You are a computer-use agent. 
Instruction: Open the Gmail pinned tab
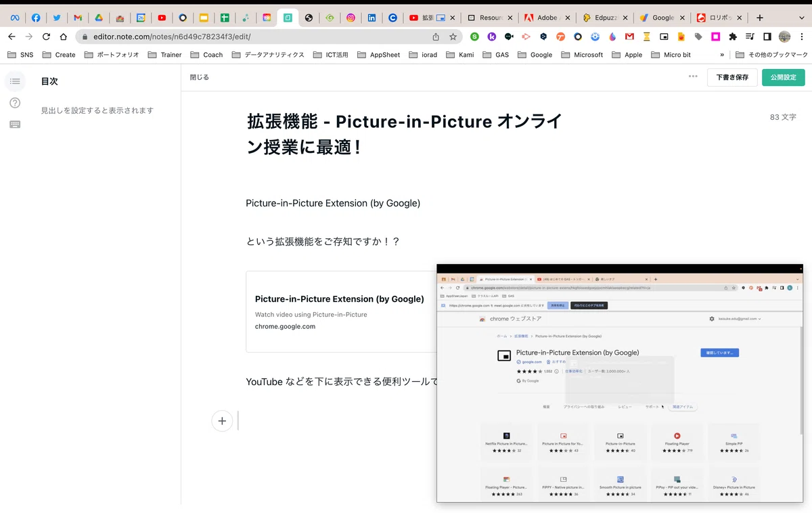pyautogui.click(x=78, y=18)
